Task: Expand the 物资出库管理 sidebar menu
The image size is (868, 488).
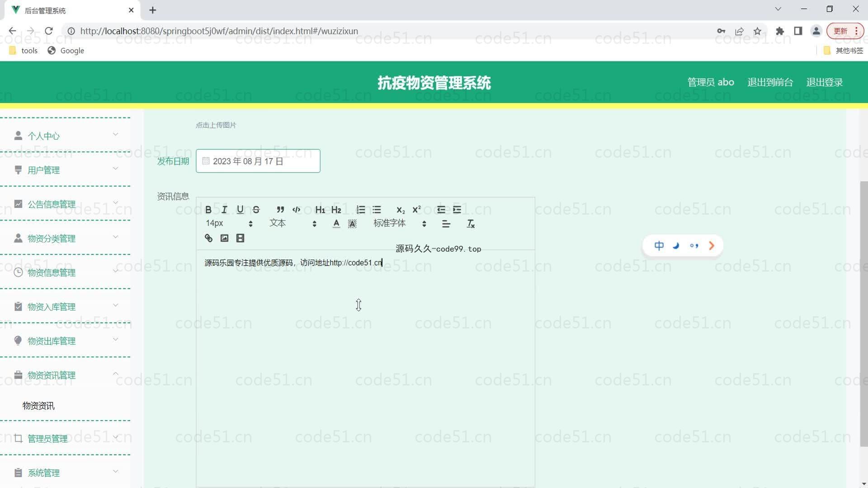Action: 66,341
